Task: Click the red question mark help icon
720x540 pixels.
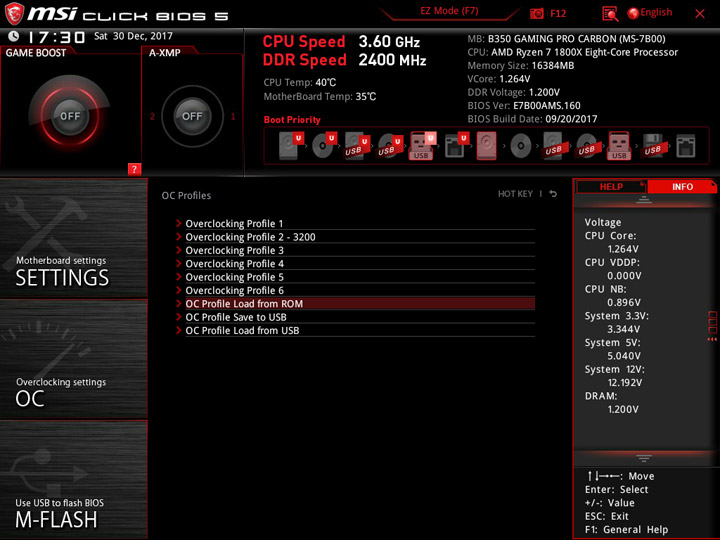Action: point(134,169)
